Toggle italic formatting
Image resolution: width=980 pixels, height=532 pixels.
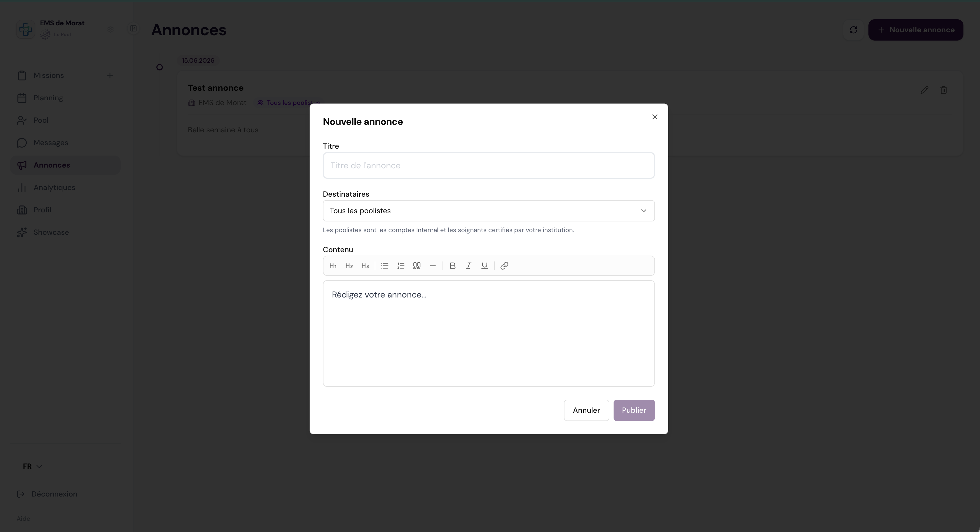468,266
